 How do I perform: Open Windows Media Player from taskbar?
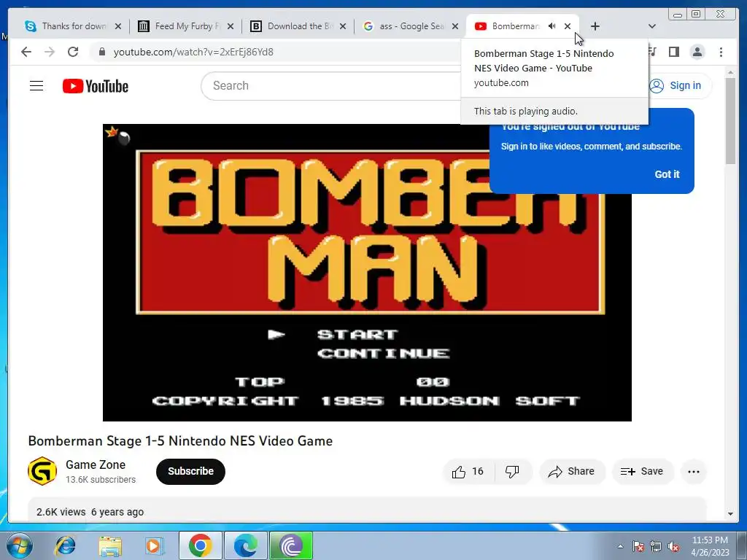[154, 545]
